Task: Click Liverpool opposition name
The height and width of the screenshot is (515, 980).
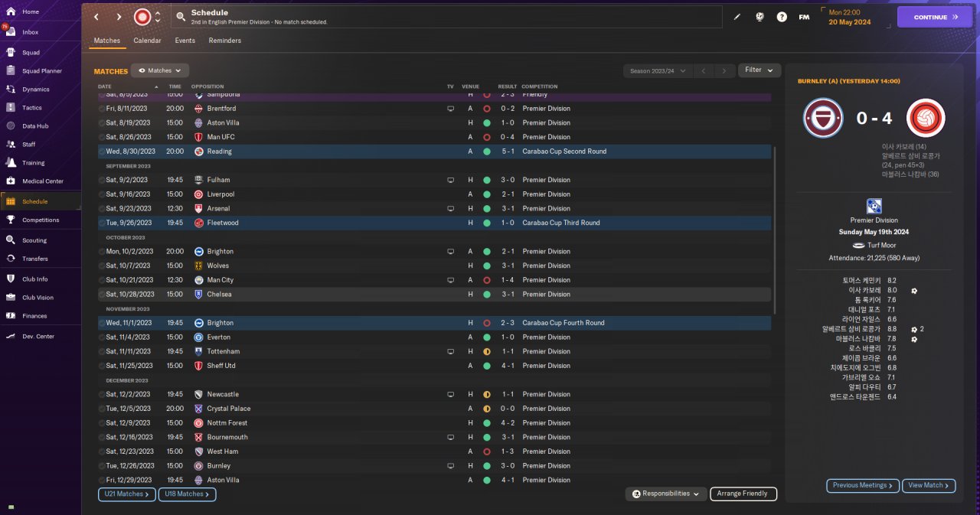Action: 220,194
